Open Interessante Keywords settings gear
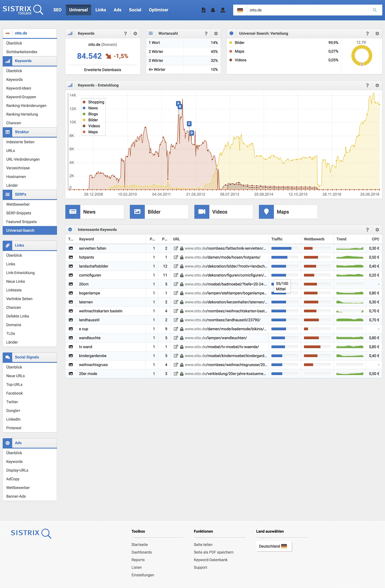The height and width of the screenshot is (588, 385). pyautogui.click(x=377, y=230)
